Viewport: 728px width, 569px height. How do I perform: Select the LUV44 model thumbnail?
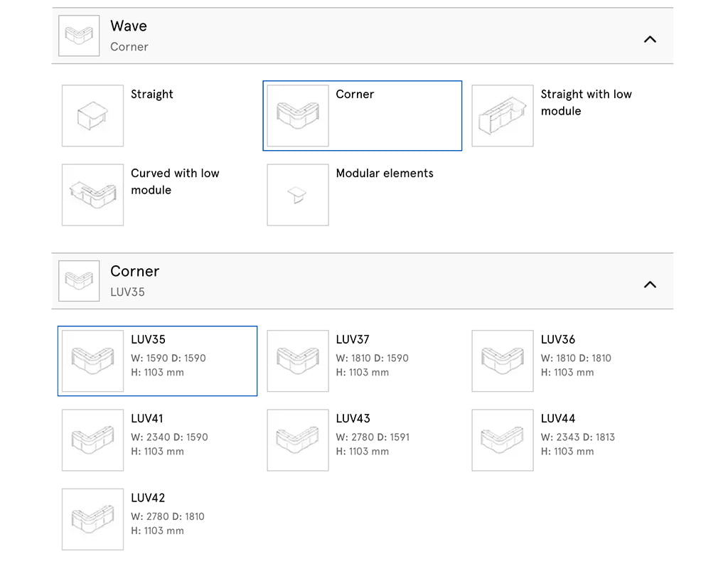click(503, 440)
